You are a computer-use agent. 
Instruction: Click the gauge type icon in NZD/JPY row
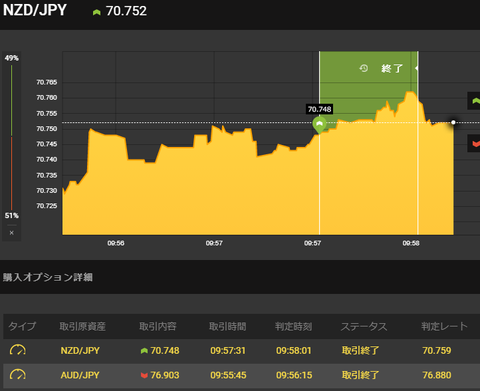[x=18, y=350]
